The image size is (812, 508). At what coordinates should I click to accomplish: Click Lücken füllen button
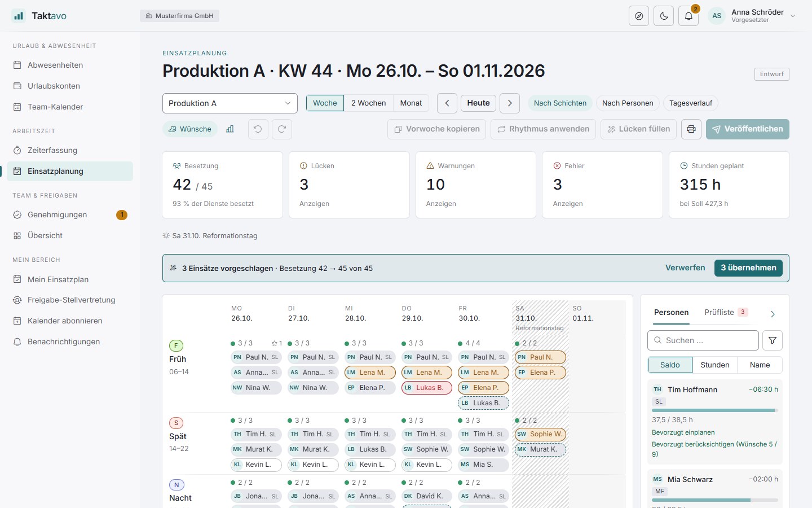[x=639, y=129]
